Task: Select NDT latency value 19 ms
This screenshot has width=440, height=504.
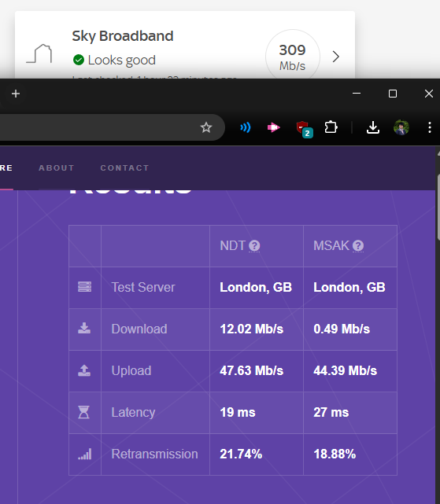Action: point(238,412)
